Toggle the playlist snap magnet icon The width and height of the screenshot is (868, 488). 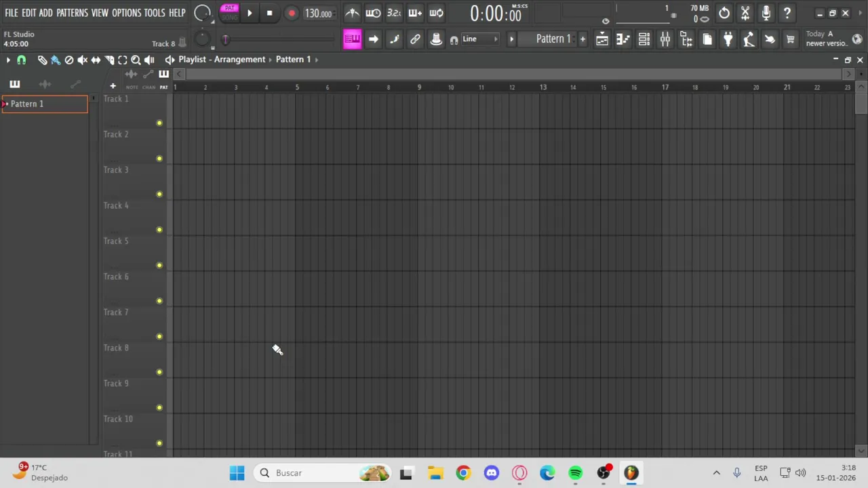tap(21, 60)
